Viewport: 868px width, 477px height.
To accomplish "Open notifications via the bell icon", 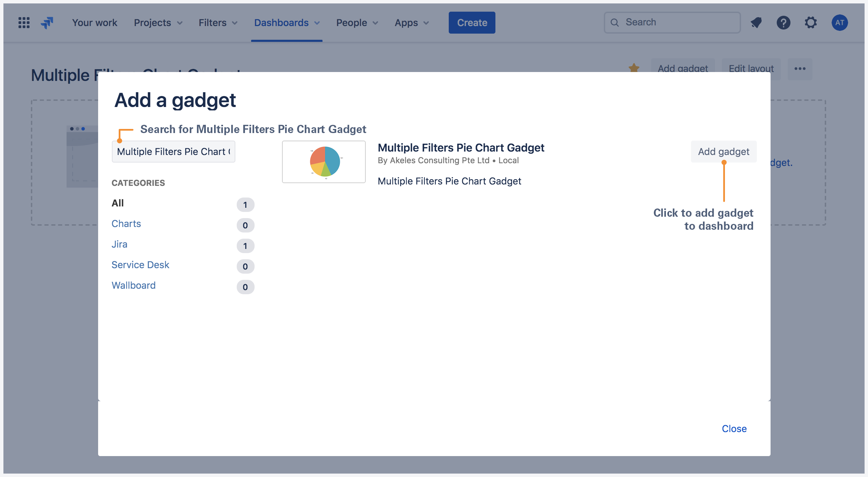I will pyautogui.click(x=756, y=22).
